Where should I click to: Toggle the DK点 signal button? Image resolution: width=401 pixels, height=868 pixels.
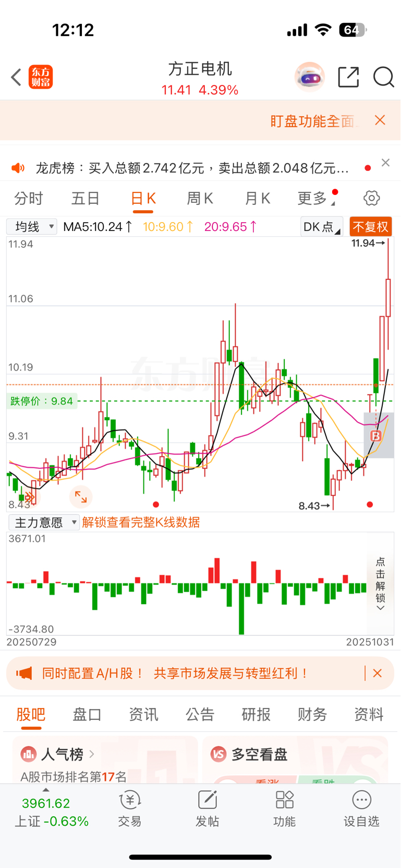click(x=322, y=227)
